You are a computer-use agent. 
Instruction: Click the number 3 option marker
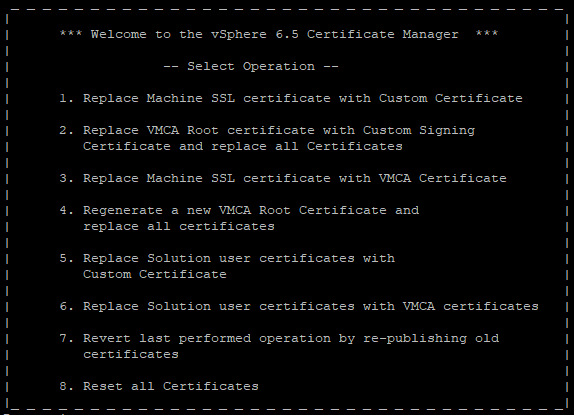coord(66,178)
